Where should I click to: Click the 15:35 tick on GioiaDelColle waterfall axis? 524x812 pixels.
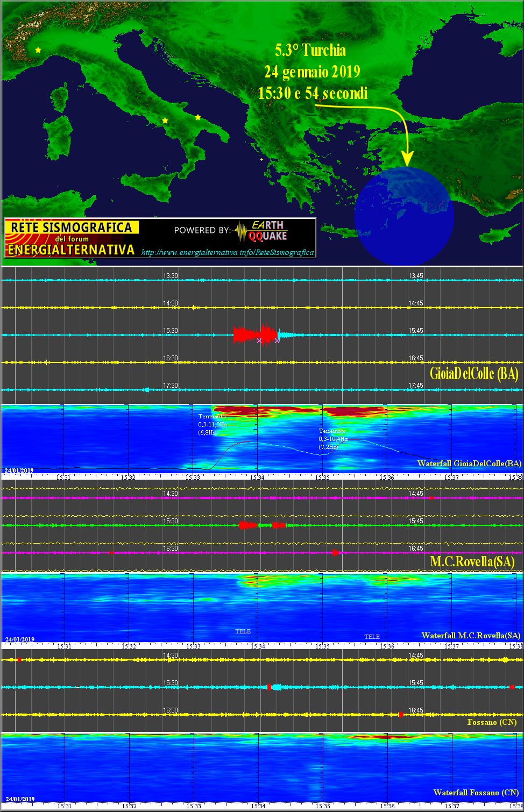coord(323,478)
